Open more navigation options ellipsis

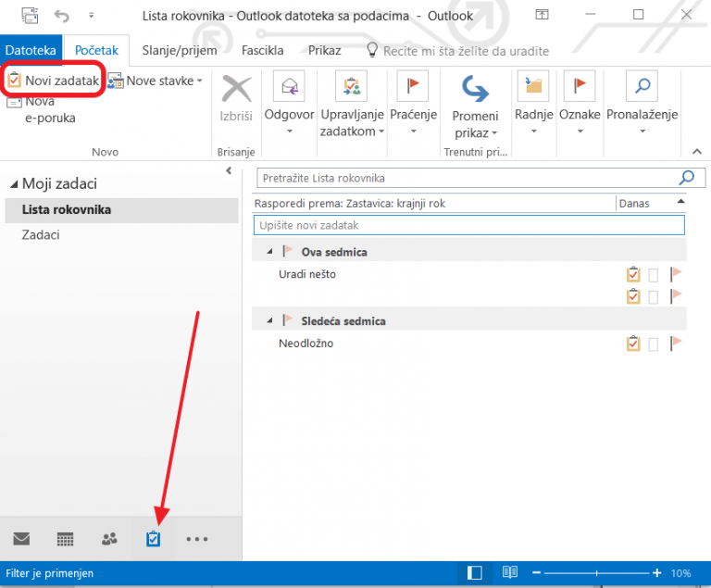(197, 539)
